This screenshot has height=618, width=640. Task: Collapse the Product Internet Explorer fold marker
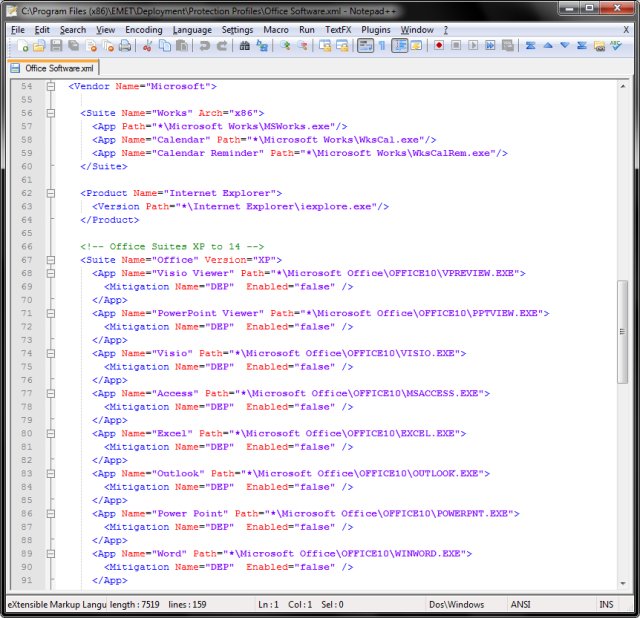pyautogui.click(x=50, y=193)
